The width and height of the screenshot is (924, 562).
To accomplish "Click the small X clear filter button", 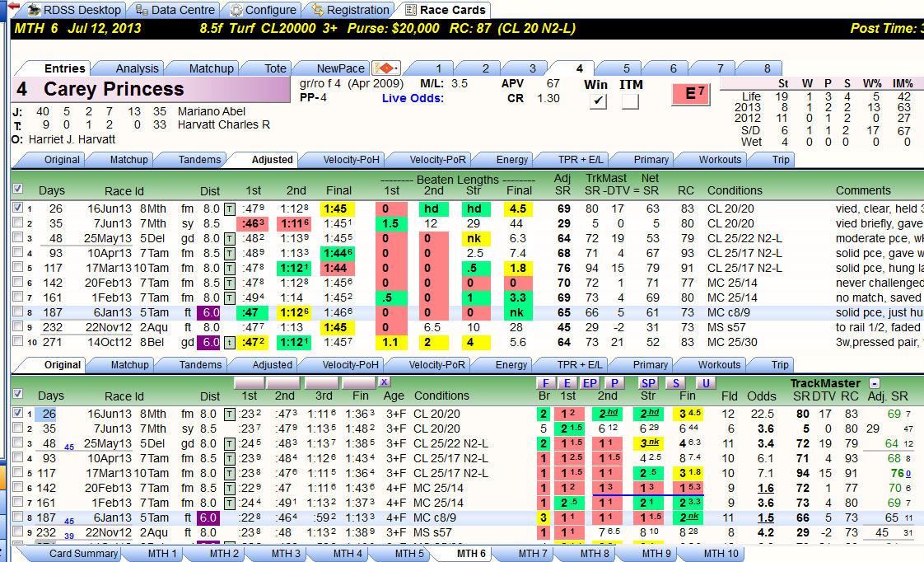I will [384, 382].
